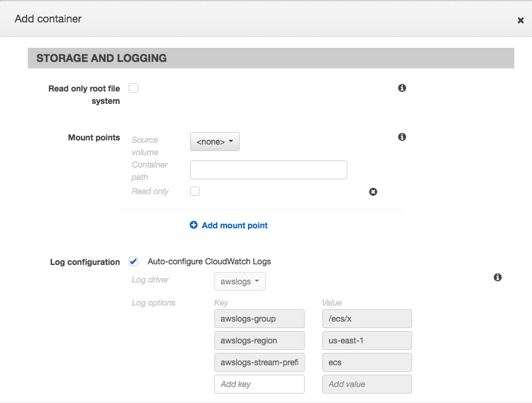Screen dimensions: 532x403
Task: Click the awslogs-region key field
Action: tap(259, 340)
